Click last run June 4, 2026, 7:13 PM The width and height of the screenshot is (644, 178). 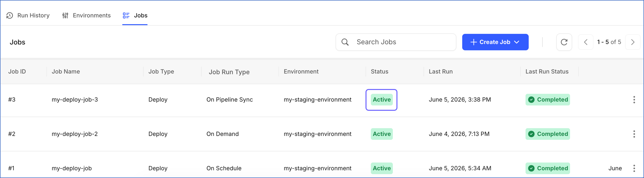point(459,134)
